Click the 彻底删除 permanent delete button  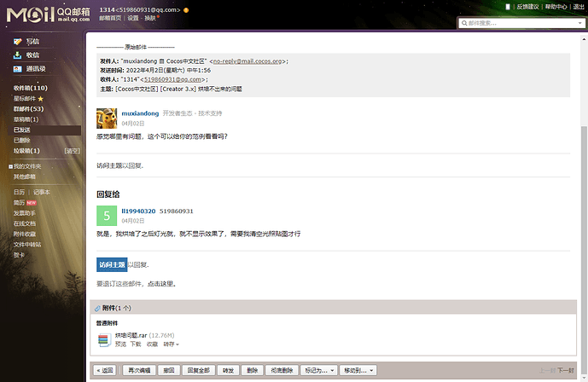tap(282, 370)
